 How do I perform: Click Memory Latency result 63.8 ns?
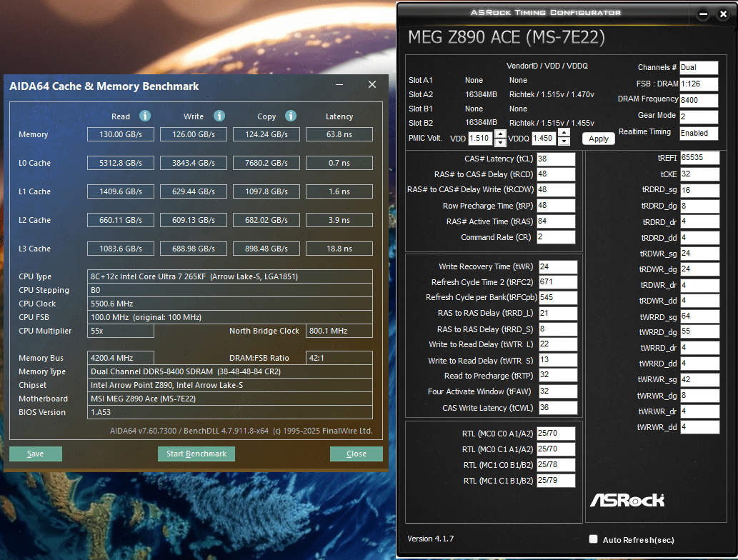tap(339, 134)
